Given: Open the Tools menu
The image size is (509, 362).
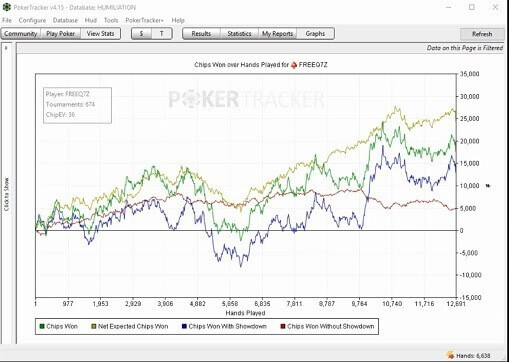Looking at the screenshot, I should coord(111,20).
